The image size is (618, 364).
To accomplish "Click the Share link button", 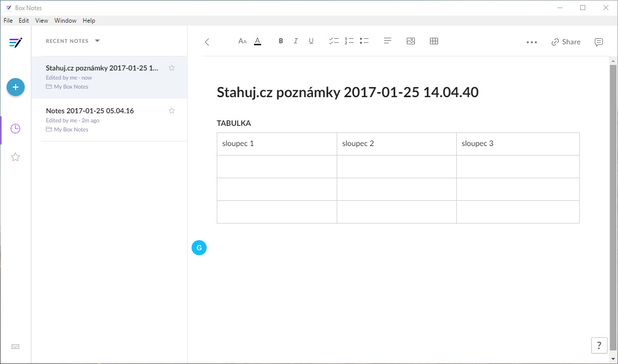I will pyautogui.click(x=566, y=42).
